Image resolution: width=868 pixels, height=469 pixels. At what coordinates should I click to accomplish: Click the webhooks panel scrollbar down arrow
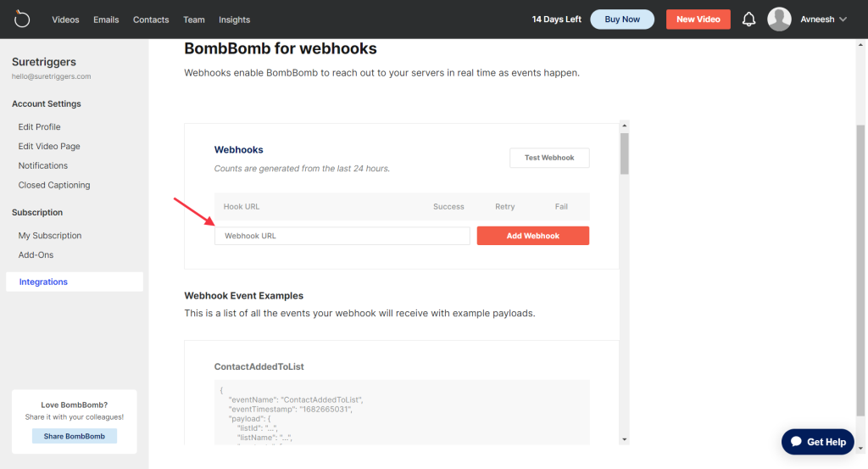(x=625, y=438)
